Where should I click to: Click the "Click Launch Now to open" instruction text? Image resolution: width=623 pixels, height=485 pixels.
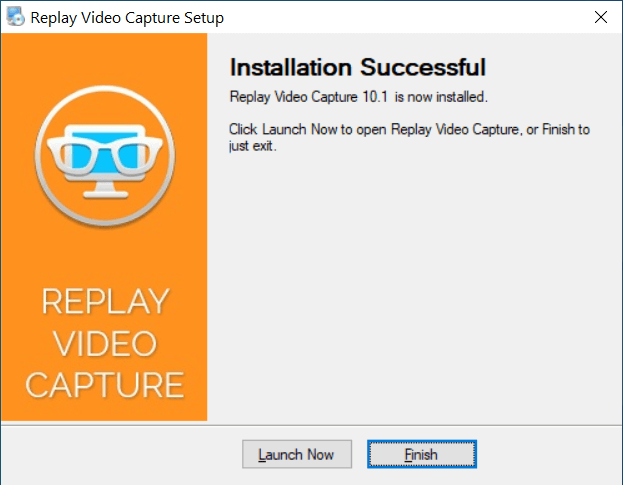point(409,137)
